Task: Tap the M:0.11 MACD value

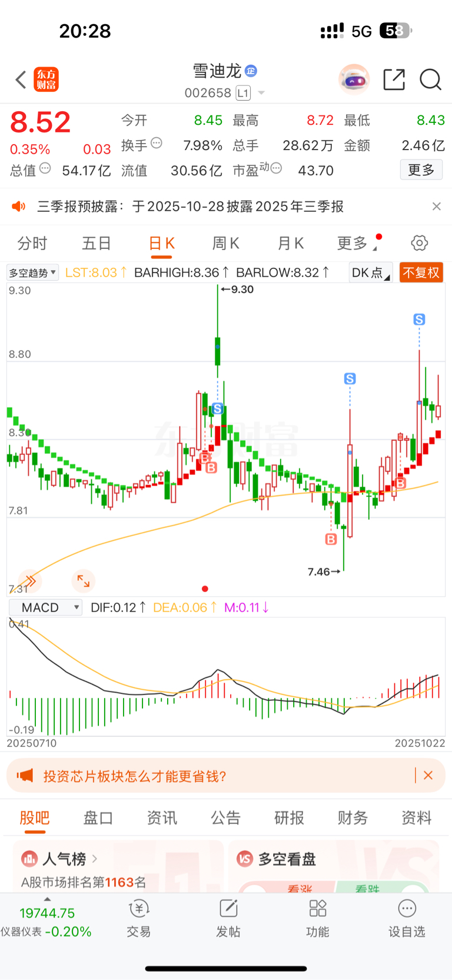Action: (x=247, y=607)
